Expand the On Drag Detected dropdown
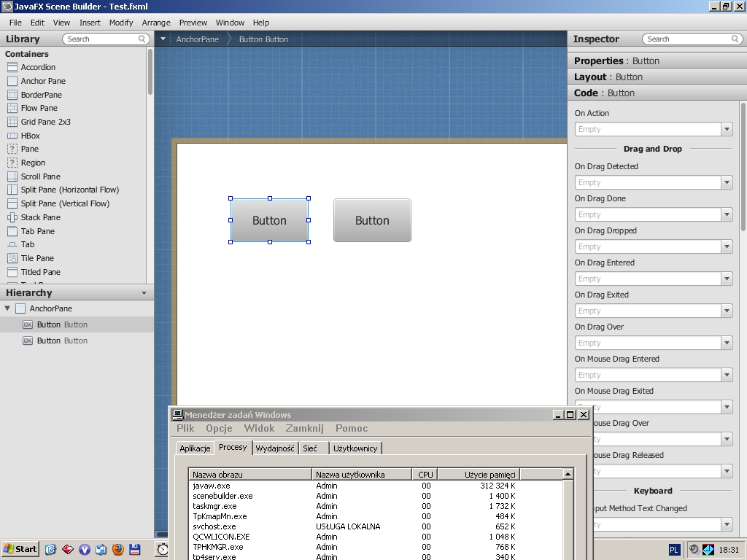 point(726,182)
